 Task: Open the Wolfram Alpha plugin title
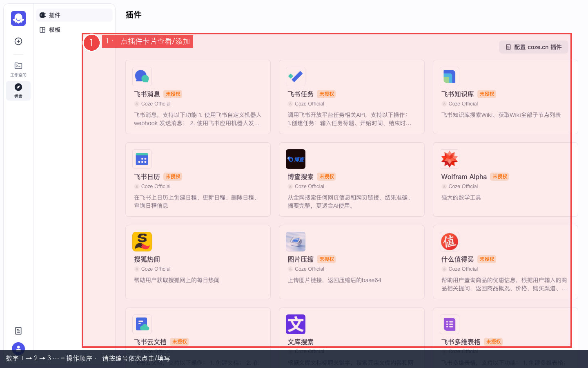pyautogui.click(x=464, y=177)
